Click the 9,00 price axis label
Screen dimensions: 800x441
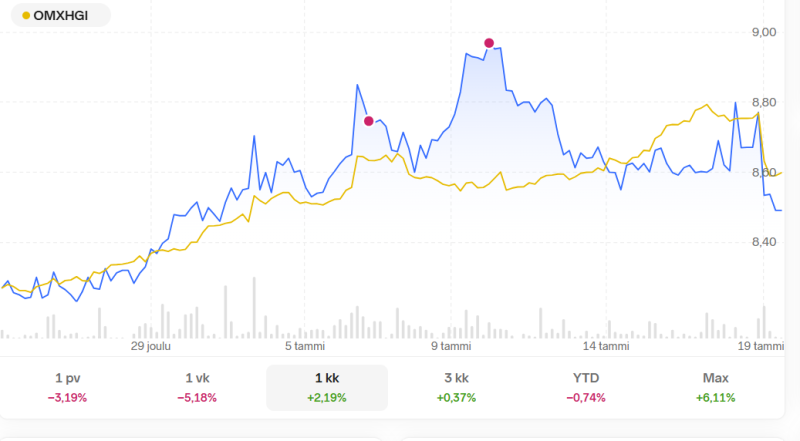point(764,32)
